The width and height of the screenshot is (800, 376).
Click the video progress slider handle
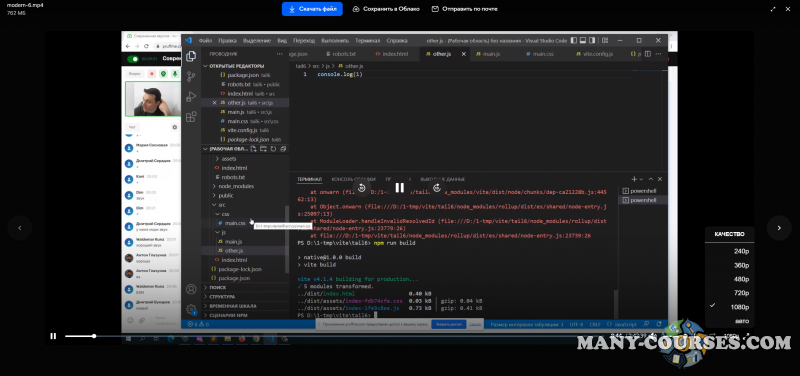(94, 336)
